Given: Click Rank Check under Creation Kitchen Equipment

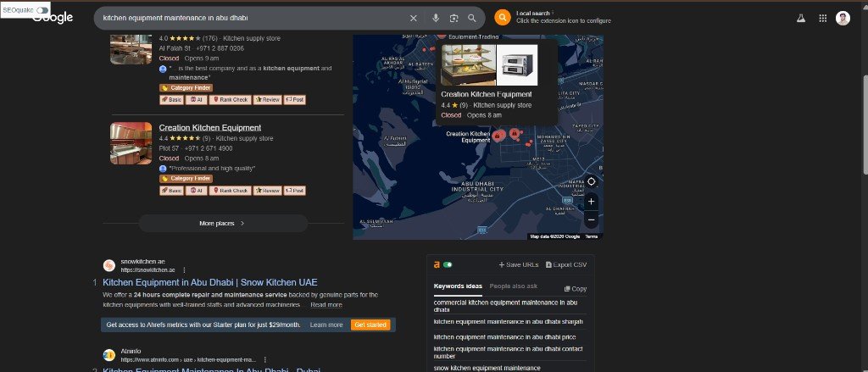Looking at the screenshot, I should click(x=231, y=191).
